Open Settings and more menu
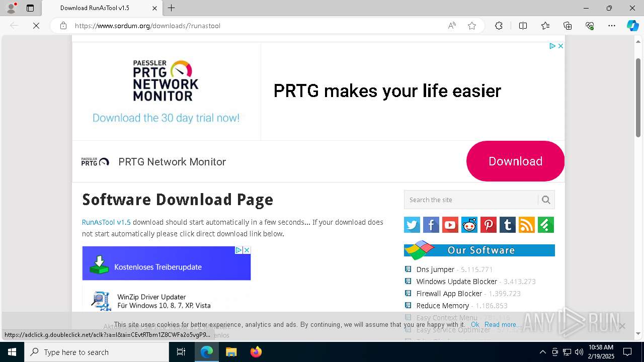This screenshot has width=644, height=362. click(x=612, y=26)
